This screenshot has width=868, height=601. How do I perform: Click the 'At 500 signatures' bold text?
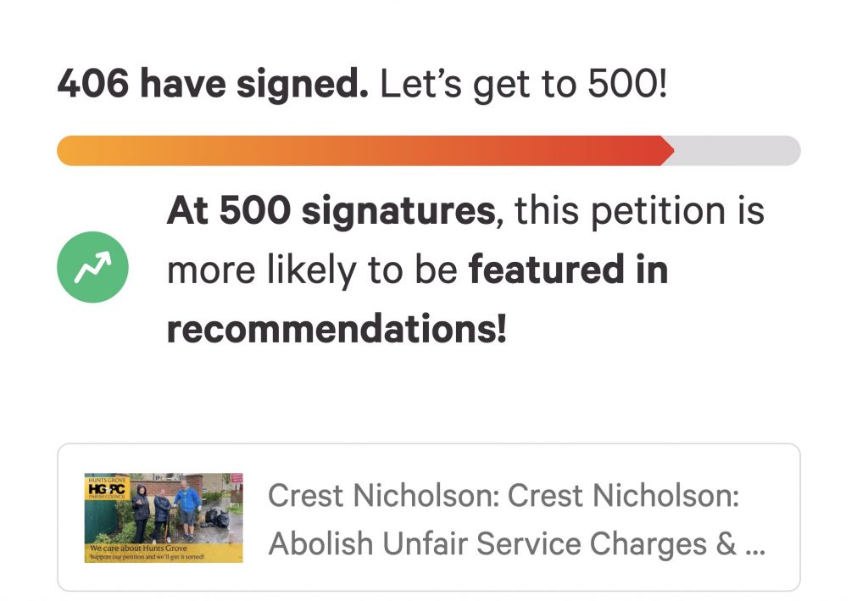[331, 210]
